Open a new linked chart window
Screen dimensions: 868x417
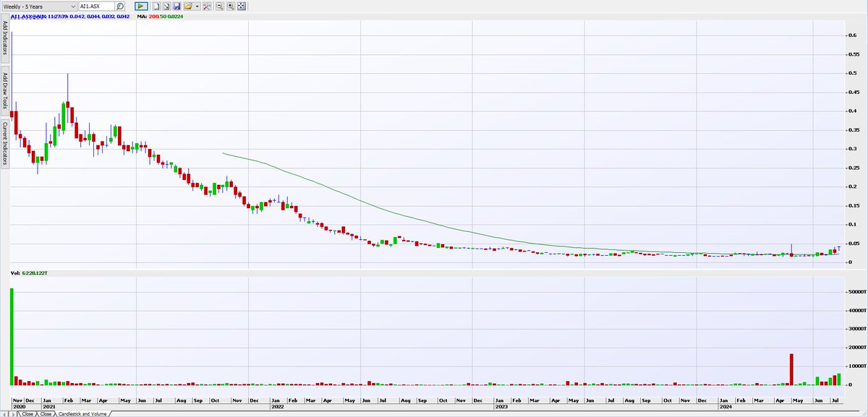click(166, 6)
